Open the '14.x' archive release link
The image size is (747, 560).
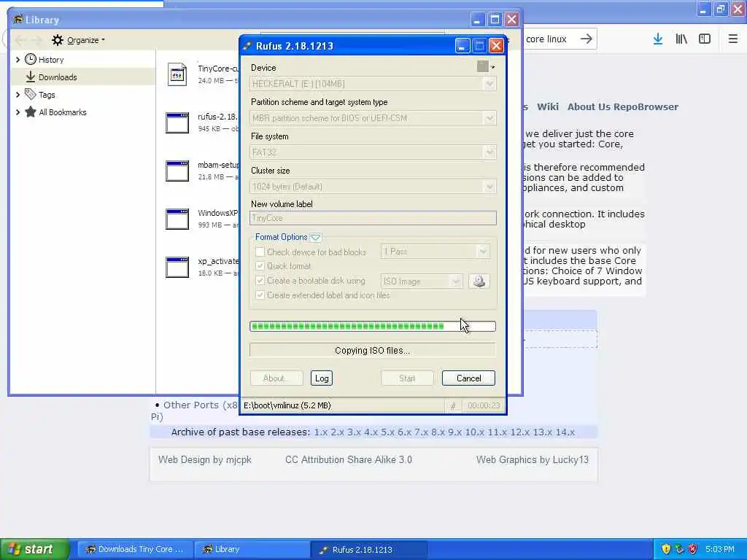point(565,432)
